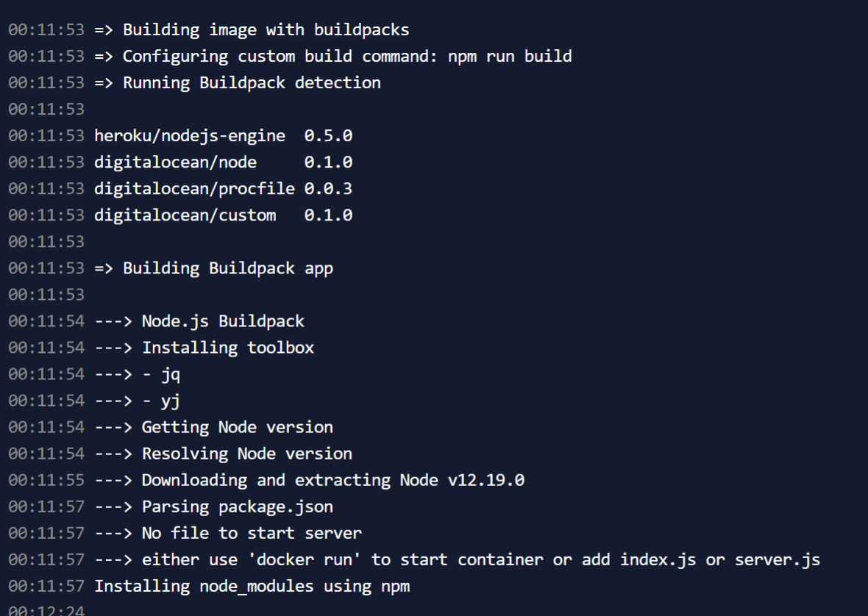
Task: Click the 00:12:24 timestamp
Action: (46, 610)
